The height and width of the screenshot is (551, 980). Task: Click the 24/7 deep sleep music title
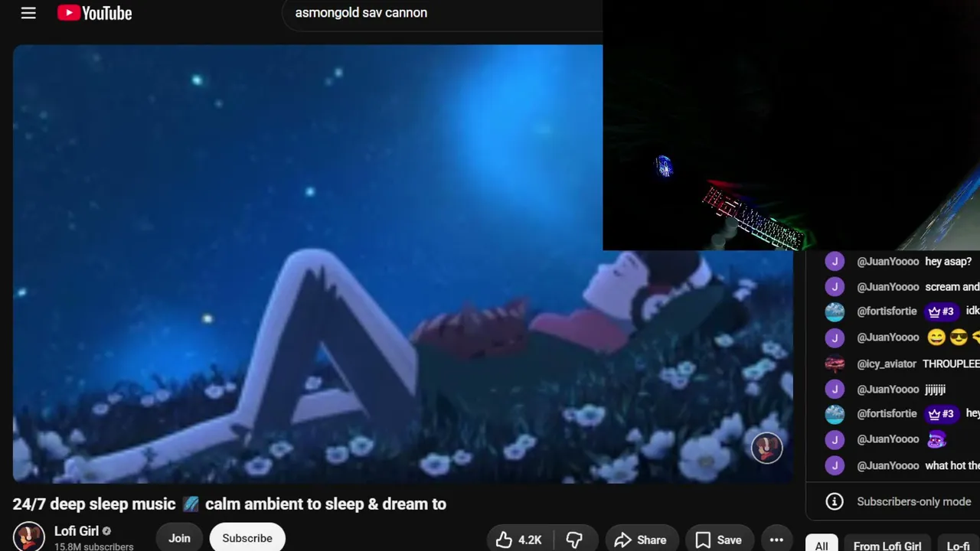pos(230,504)
